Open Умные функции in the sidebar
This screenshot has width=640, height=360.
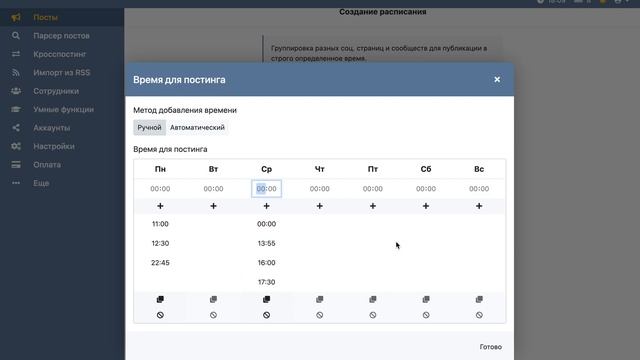pyautogui.click(x=62, y=109)
